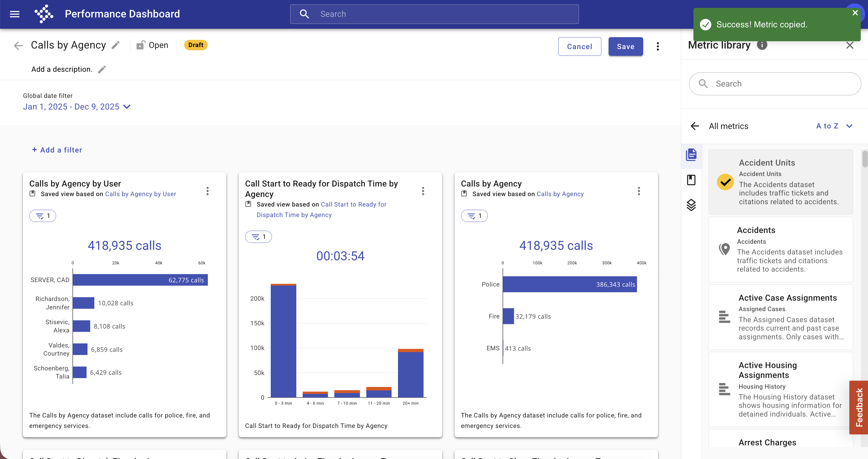
Task: Edit the description with pencil icon
Action: pyautogui.click(x=102, y=69)
